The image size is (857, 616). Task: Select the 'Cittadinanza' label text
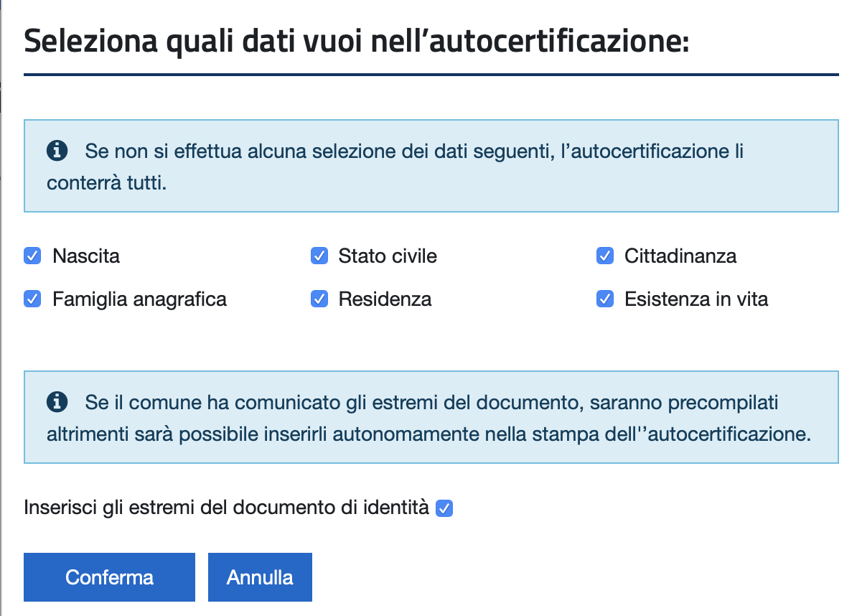(680, 256)
